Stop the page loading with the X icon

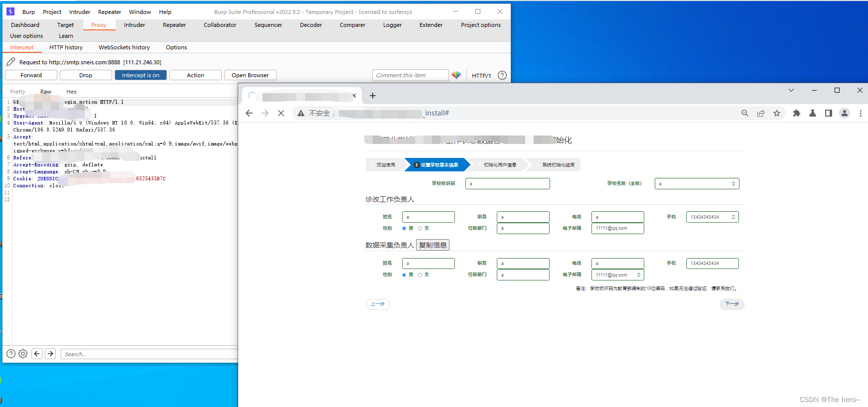pos(281,113)
